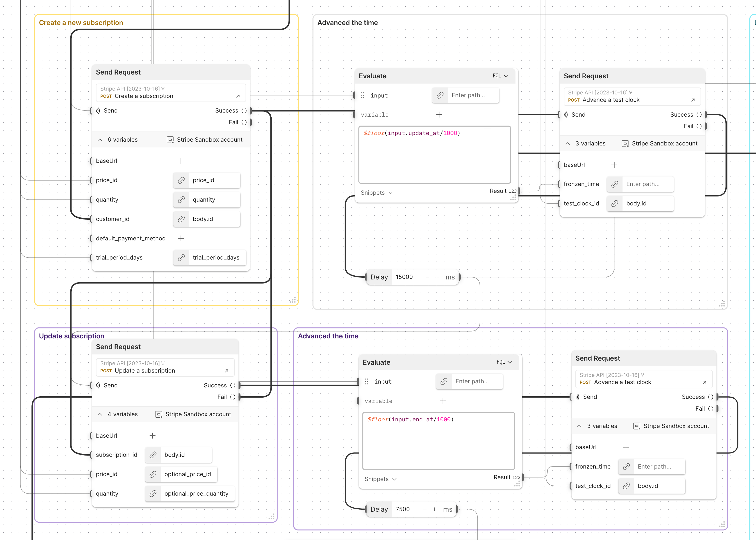Click link icon next to fronzen_time in top request
756x540 pixels.
(x=615, y=184)
